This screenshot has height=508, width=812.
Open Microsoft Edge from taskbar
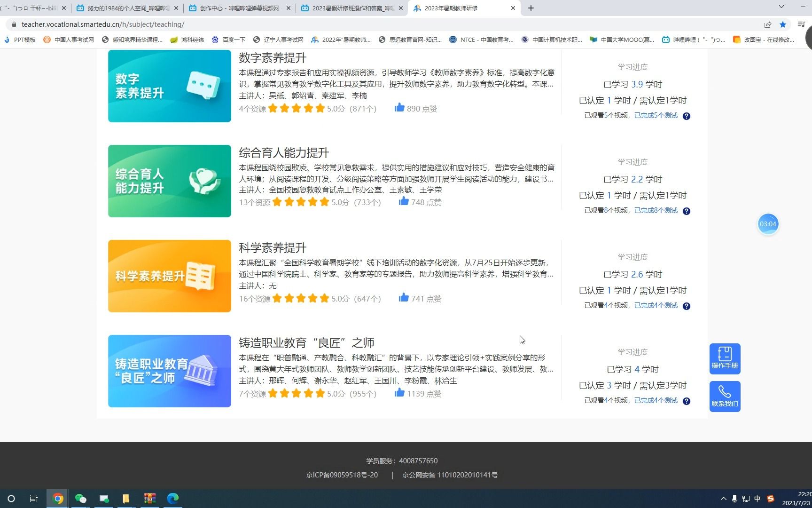point(173,499)
